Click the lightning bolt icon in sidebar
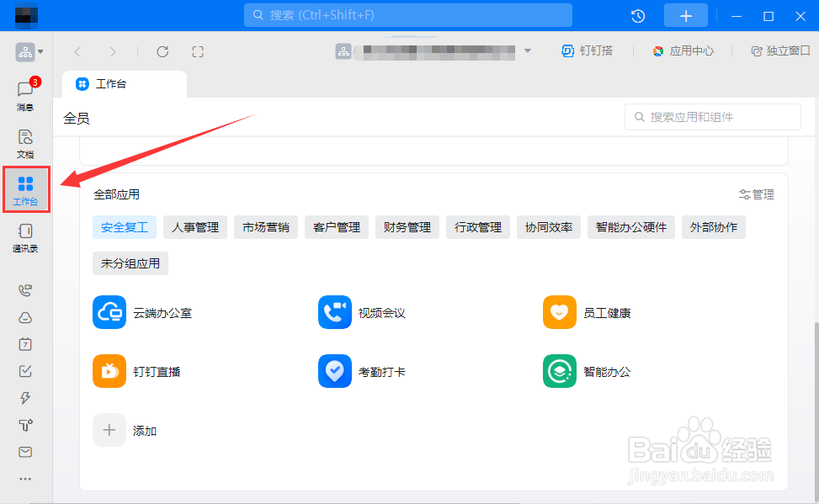This screenshot has height=504, width=819. pyautogui.click(x=25, y=398)
